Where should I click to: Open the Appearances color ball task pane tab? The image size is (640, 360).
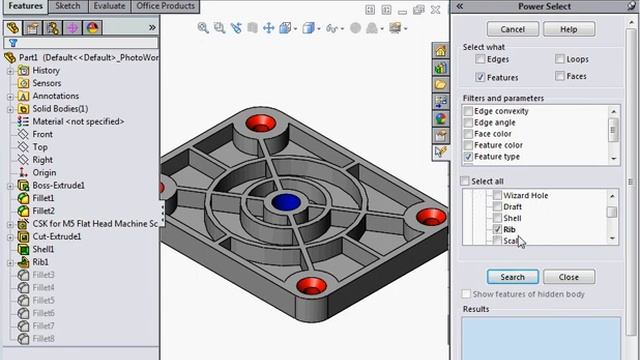[x=440, y=118]
